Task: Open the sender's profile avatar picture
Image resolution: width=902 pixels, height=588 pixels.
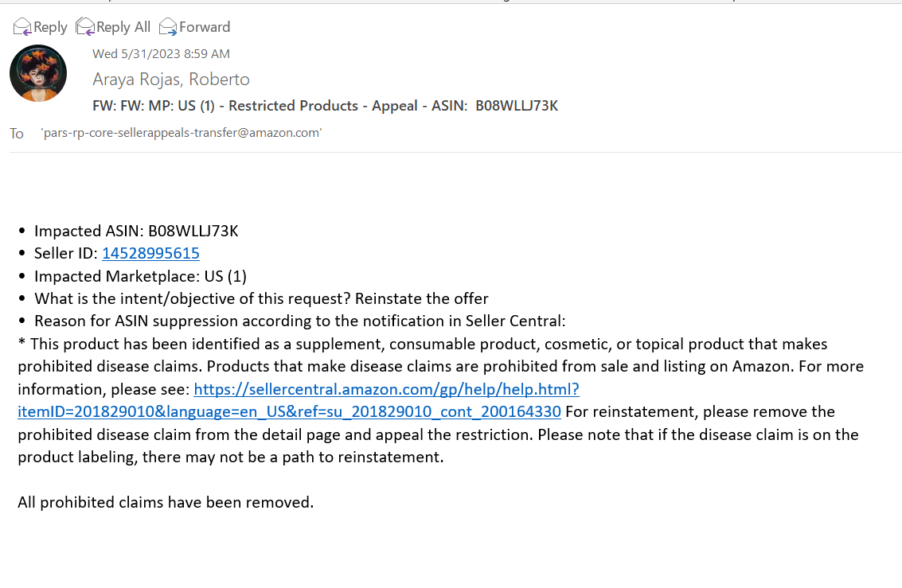Action: pyautogui.click(x=38, y=73)
